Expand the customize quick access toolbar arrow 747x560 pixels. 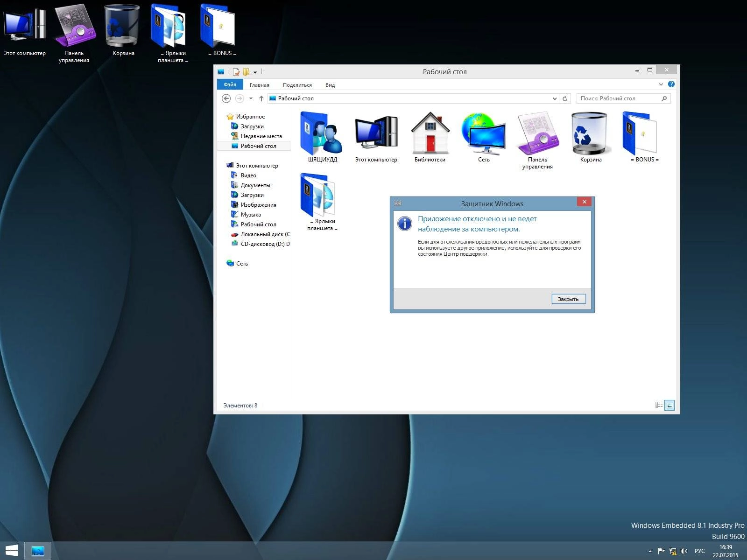coord(255,72)
